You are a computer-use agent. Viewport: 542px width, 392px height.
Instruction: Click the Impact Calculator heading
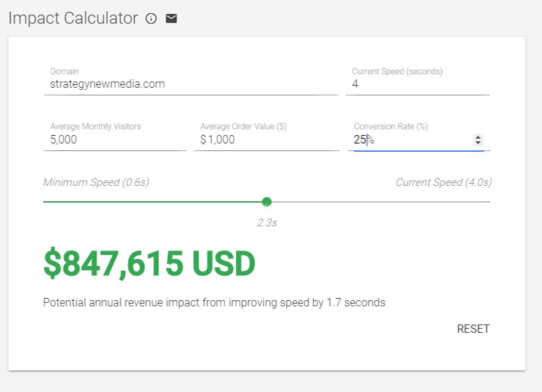click(73, 19)
